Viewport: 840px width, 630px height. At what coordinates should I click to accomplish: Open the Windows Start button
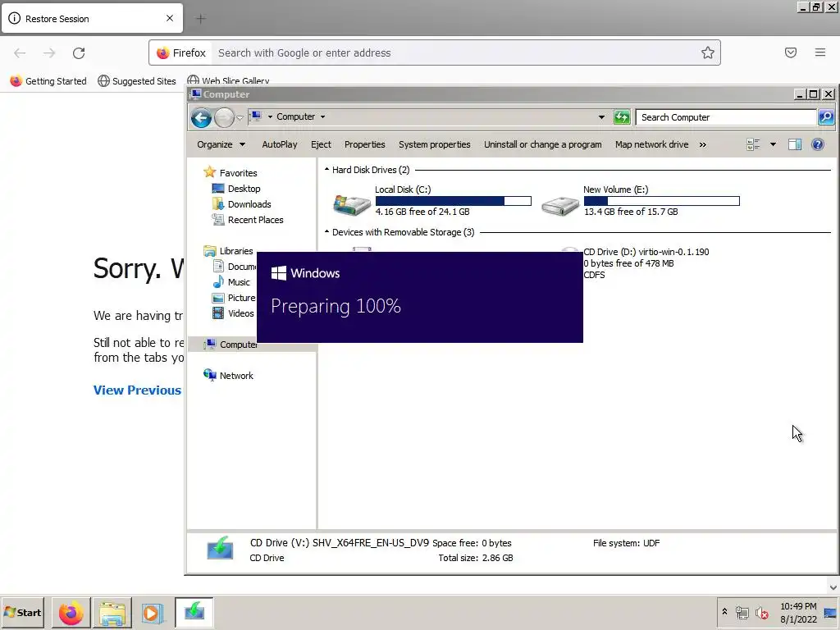tap(23, 612)
